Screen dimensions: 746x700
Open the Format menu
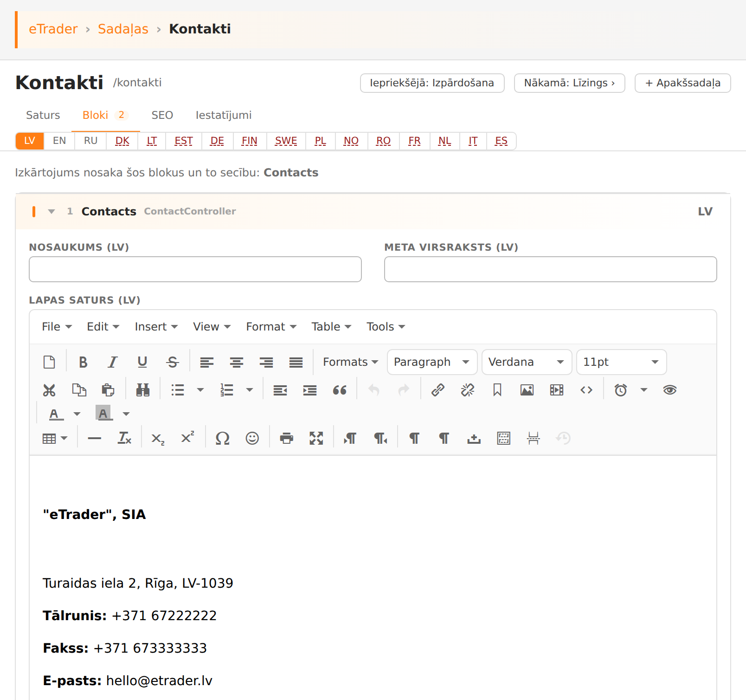point(271,327)
